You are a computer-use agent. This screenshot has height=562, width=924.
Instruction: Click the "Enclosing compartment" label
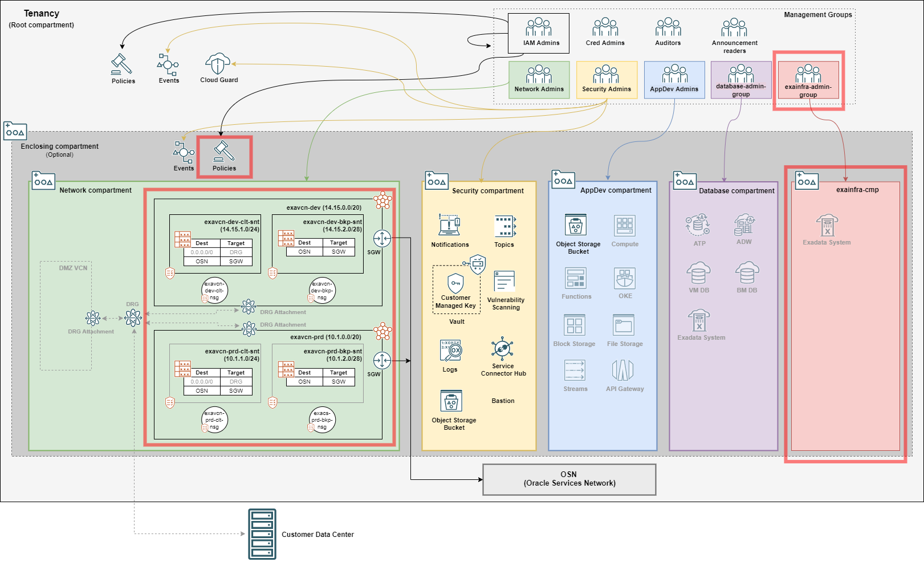coord(59,146)
